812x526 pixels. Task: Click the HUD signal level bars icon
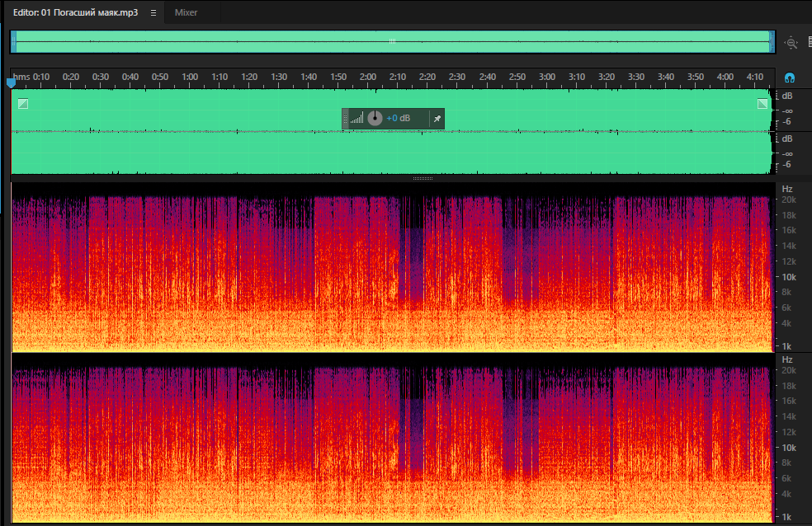(x=356, y=119)
